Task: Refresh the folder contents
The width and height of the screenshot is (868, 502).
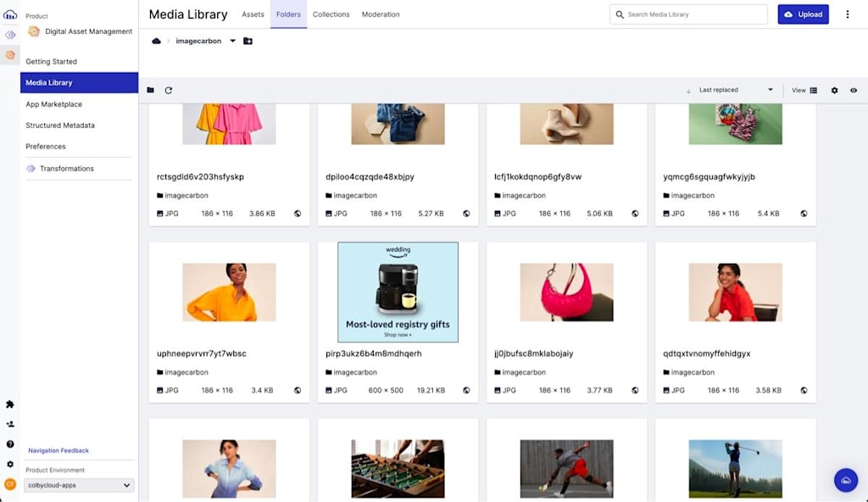Action: [169, 91]
